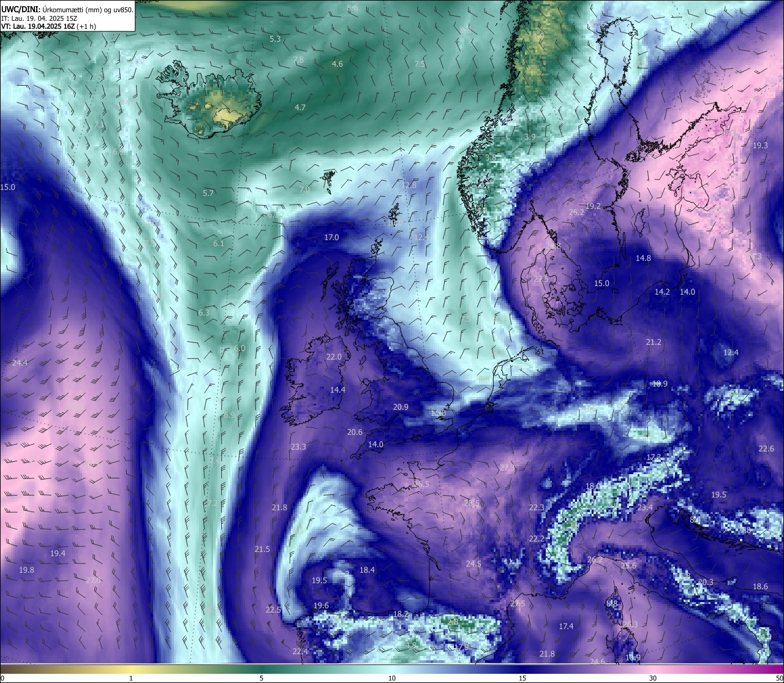Click the 4.6 value label

coord(337,64)
